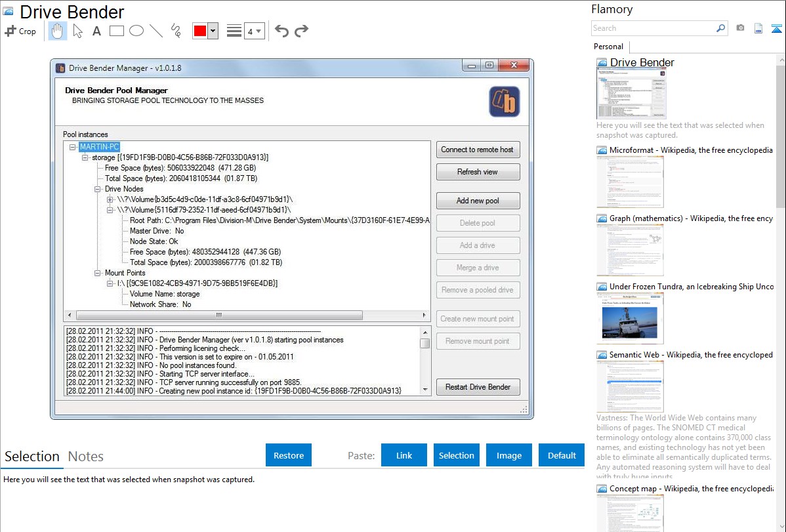Redo the last annotation

point(301,31)
